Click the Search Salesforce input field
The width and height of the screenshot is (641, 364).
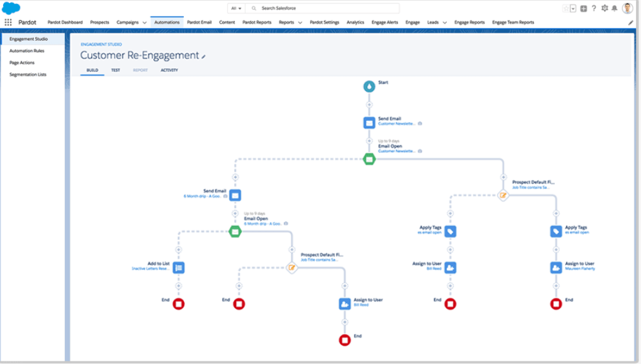(323, 8)
